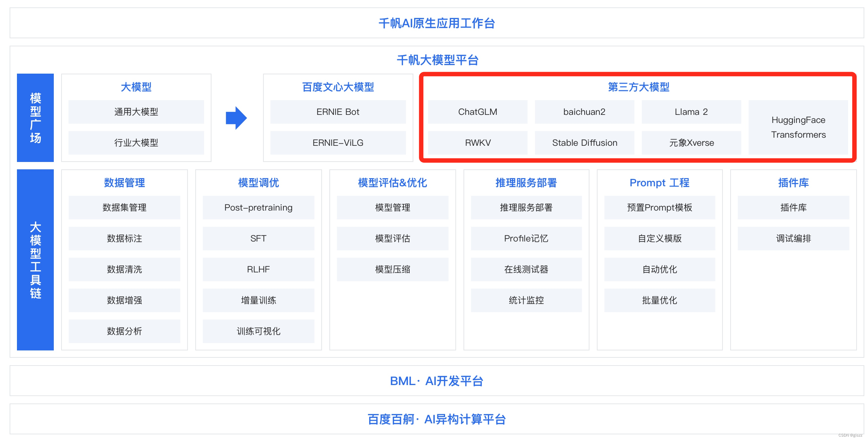Click the 百度百舸· AI异构计算平台 banner
Viewport: 868px width, 441px height.
click(x=437, y=419)
